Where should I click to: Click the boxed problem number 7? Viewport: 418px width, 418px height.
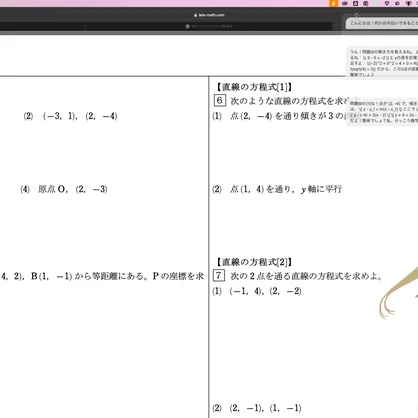point(219,275)
